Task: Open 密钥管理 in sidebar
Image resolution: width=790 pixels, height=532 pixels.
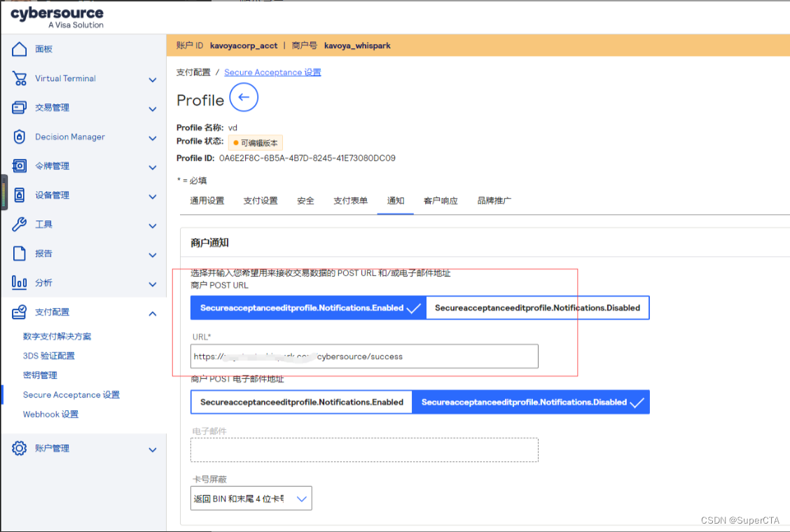Action: [40, 374]
